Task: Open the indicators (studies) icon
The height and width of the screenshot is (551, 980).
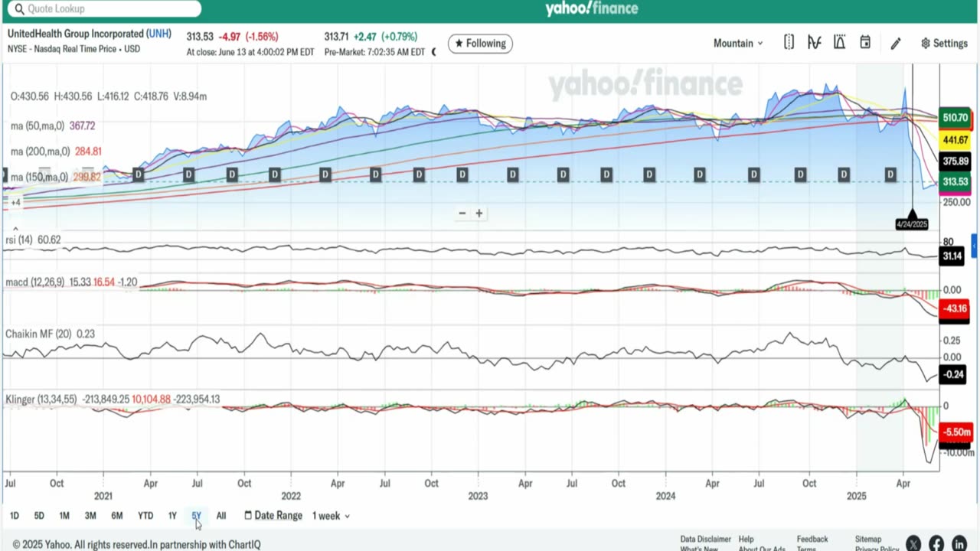Action: click(x=840, y=43)
